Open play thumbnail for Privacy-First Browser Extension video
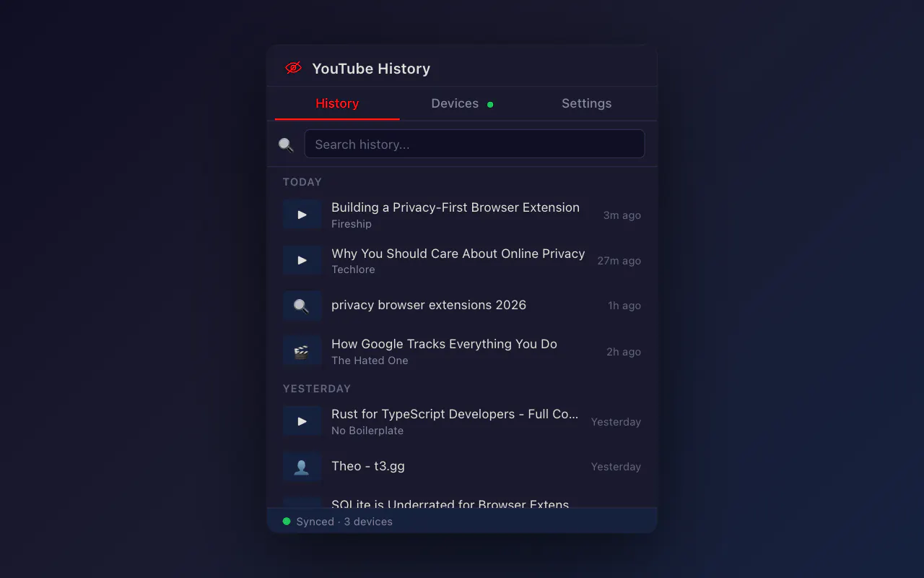Screen dimensions: 924x578 coord(302,215)
